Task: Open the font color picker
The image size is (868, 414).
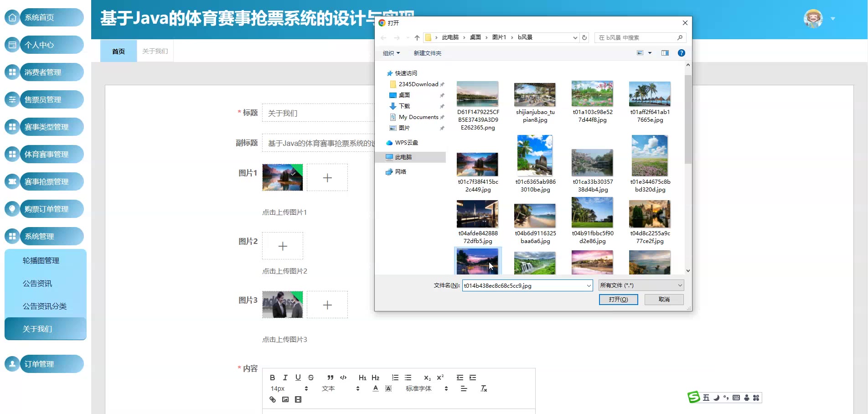Action: tap(376, 388)
